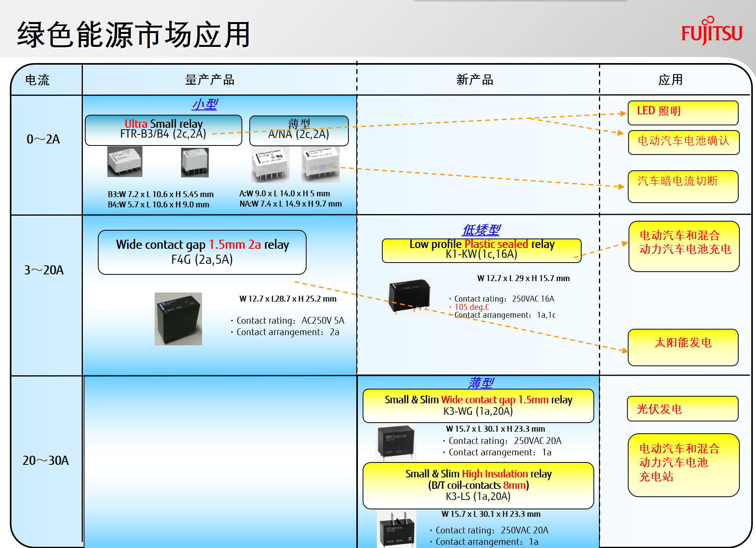Click Contact rating: AC250V 5A text
The height and width of the screenshot is (548, 756).
click(x=288, y=321)
